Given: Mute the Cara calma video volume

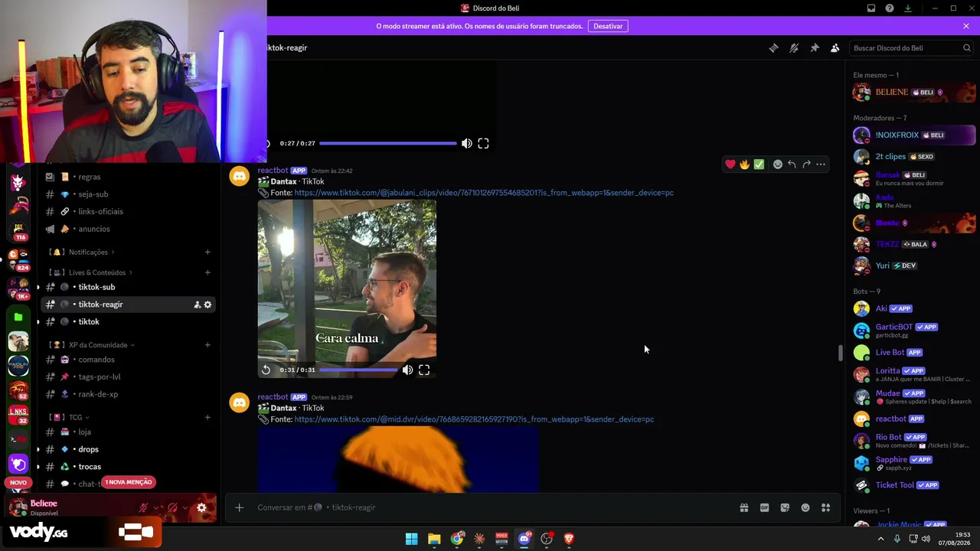Looking at the screenshot, I should point(407,370).
